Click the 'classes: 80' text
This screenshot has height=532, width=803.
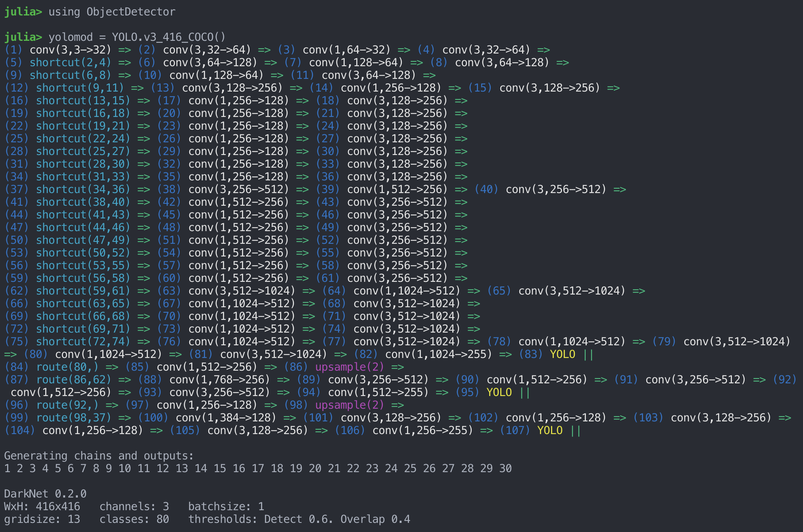(x=134, y=519)
